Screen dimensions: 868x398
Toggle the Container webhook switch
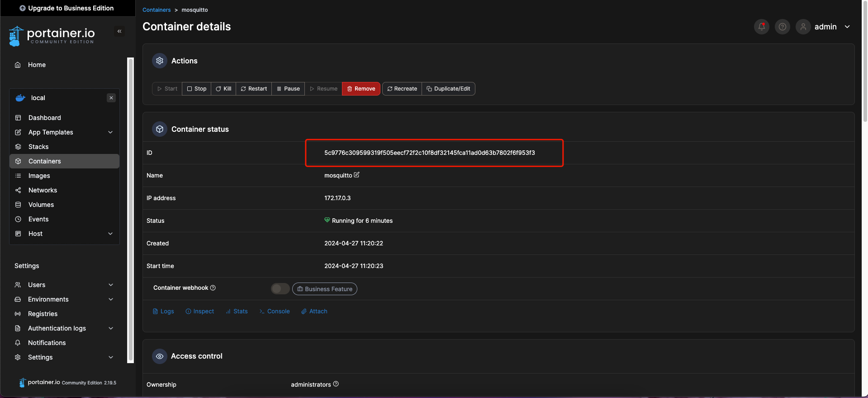(280, 288)
